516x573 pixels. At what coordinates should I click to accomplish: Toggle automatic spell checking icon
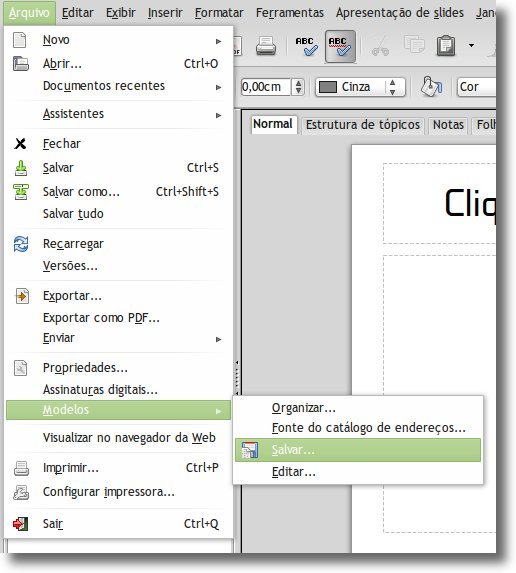340,46
